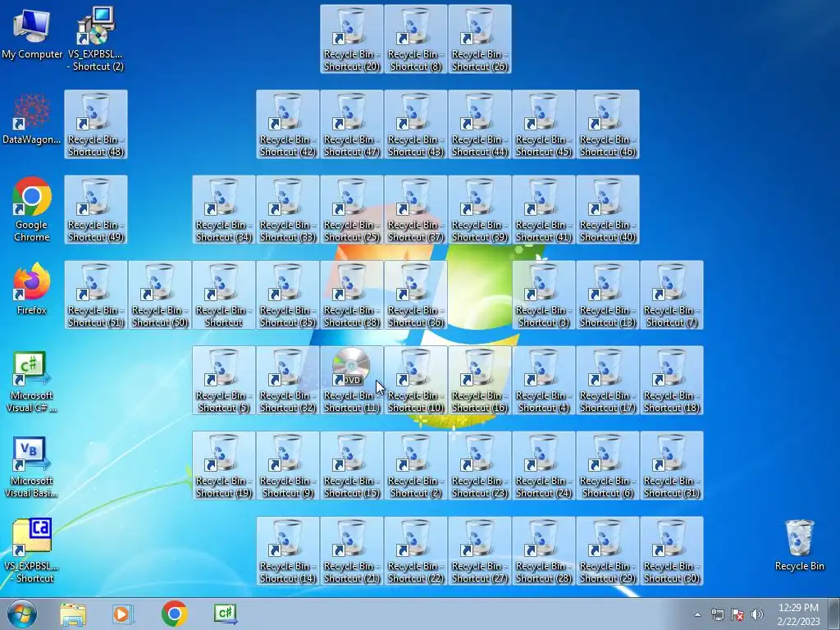
Task: Select Recycle Bin Shortcut (34)
Action: click(224, 209)
